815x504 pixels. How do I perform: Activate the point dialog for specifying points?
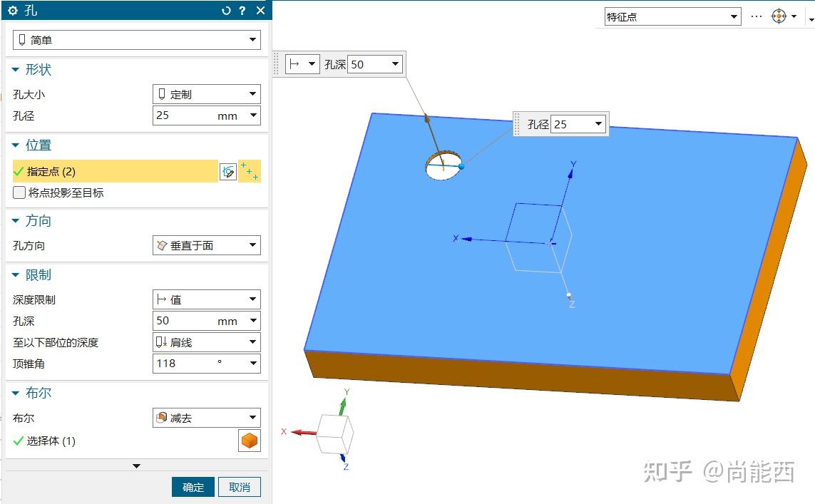[250, 171]
